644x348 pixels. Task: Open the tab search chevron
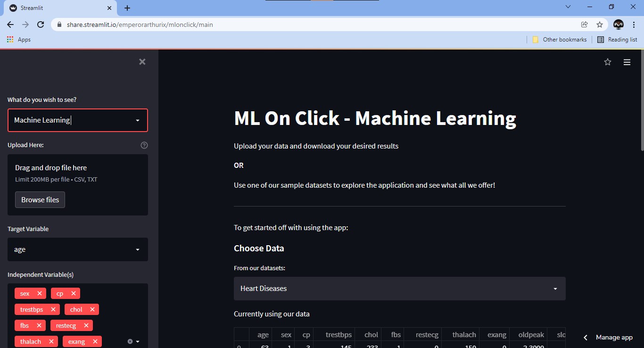click(568, 7)
